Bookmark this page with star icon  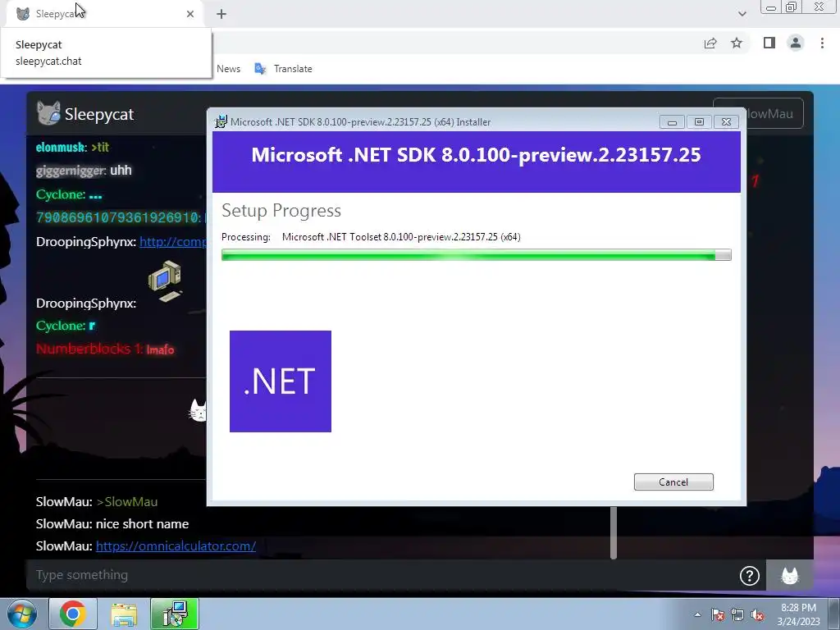tap(737, 43)
